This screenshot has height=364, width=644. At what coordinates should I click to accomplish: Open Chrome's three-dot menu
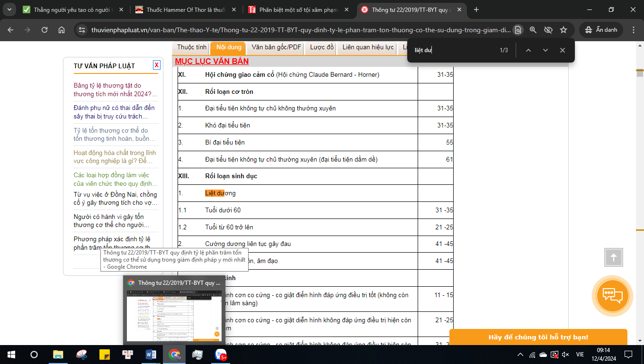(x=634, y=30)
